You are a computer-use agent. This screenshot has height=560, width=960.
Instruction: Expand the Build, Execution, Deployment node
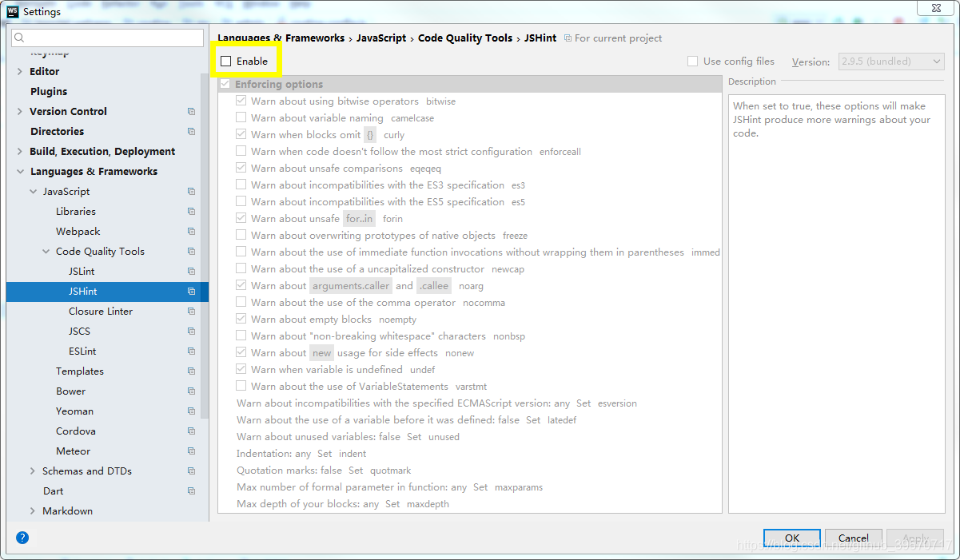click(20, 152)
